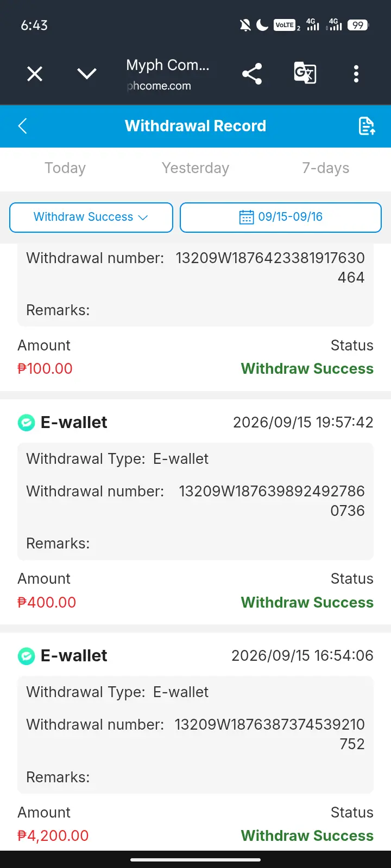Tap the back arrow in Withdrawal Record header
391x868 pixels.
pyautogui.click(x=23, y=126)
